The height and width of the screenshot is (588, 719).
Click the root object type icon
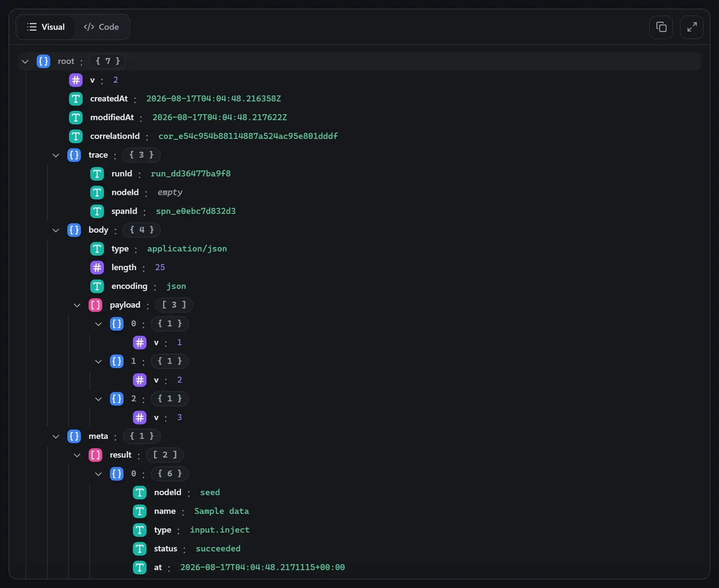(x=43, y=61)
